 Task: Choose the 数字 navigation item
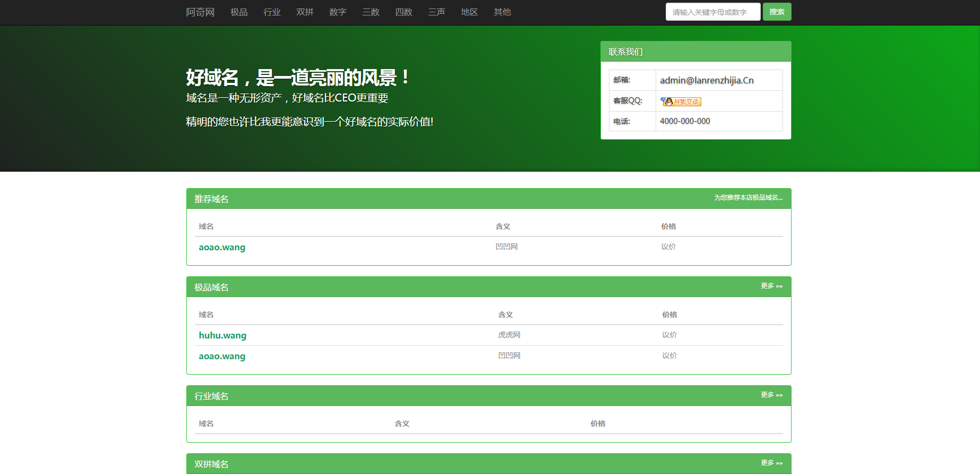point(338,12)
